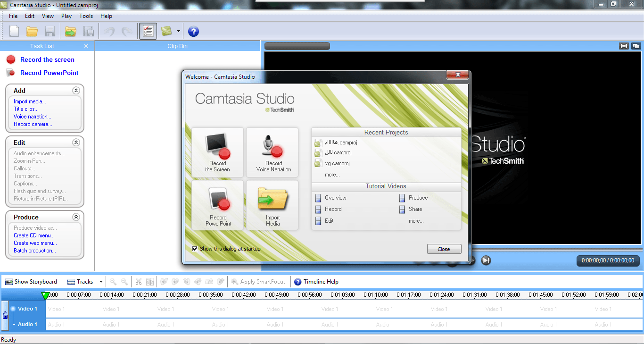Open a project using the folder icon
This screenshot has height=344, width=644.
click(32, 32)
